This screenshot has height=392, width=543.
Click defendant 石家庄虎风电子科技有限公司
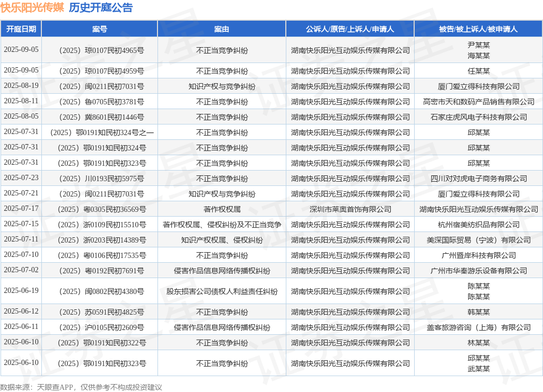(479, 117)
